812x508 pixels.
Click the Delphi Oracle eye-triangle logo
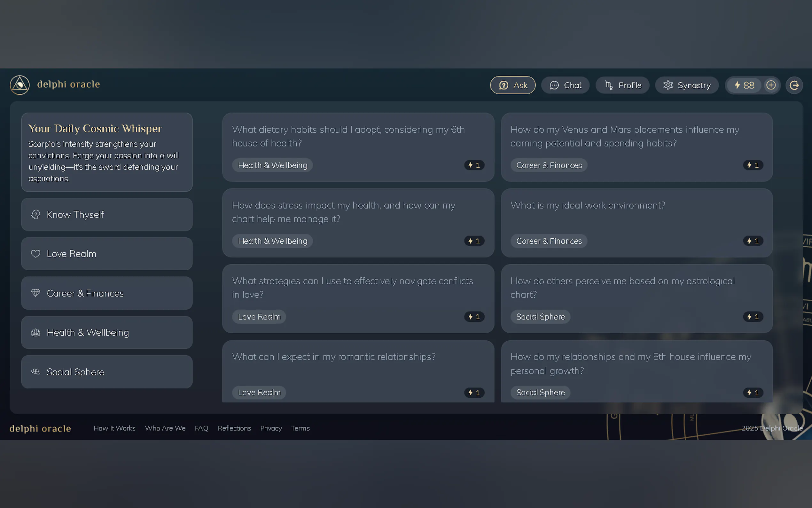pyautogui.click(x=20, y=85)
